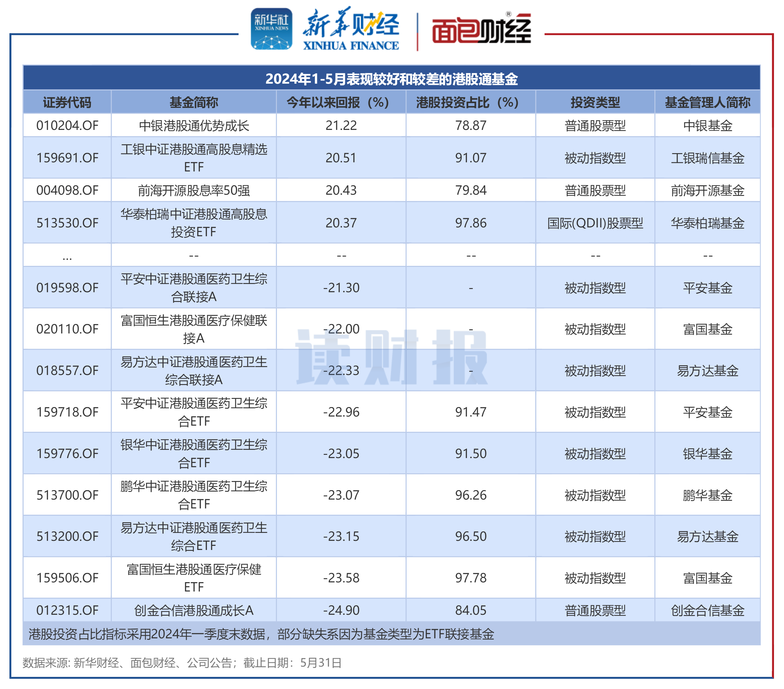Viewport: 784px width, 689px height.
Task: Click the registered trademark symbol on 面包财经
Action: click(x=508, y=14)
